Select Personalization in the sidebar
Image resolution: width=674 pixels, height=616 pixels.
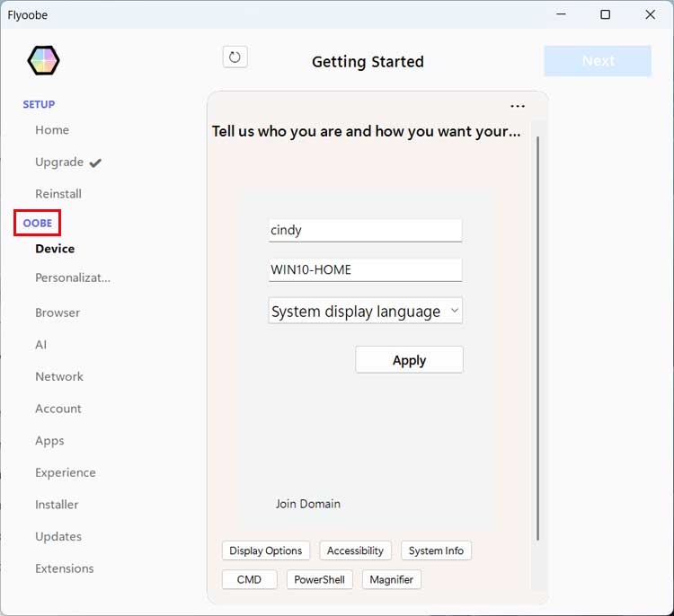click(x=72, y=277)
